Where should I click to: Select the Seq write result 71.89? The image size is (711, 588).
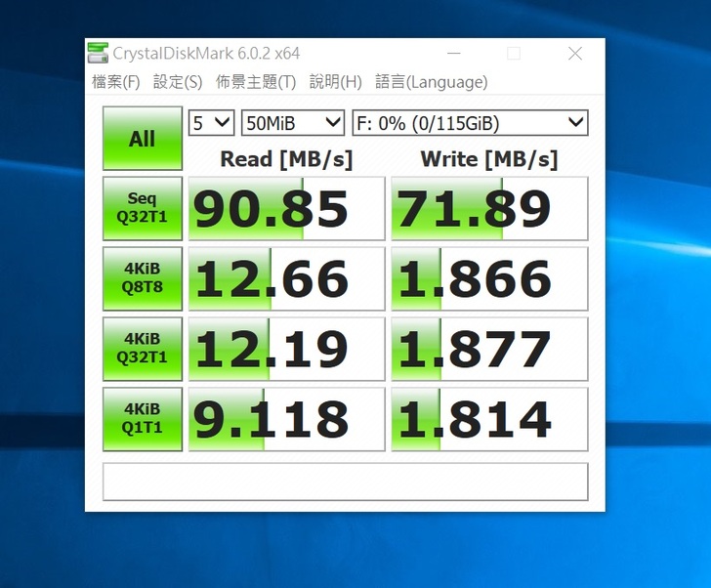[489, 209]
